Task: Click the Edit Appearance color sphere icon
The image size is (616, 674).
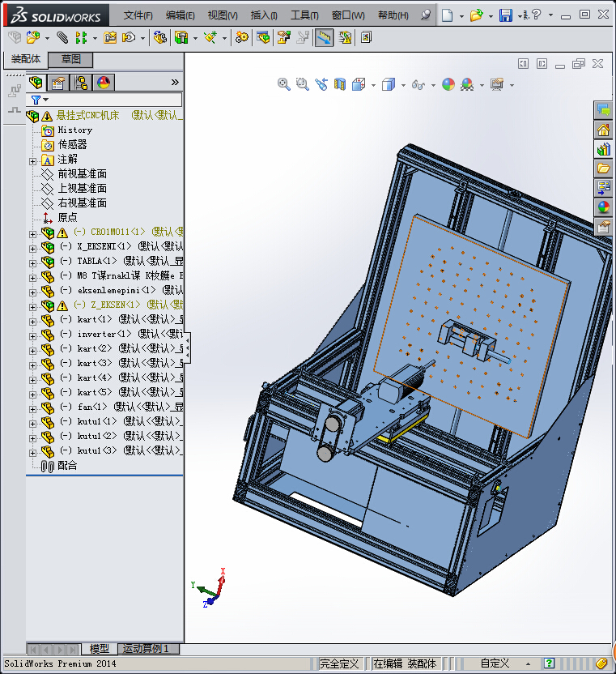Action: 448,84
